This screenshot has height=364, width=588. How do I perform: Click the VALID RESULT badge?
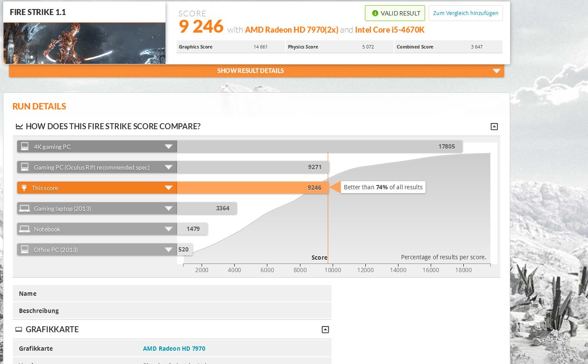395,13
